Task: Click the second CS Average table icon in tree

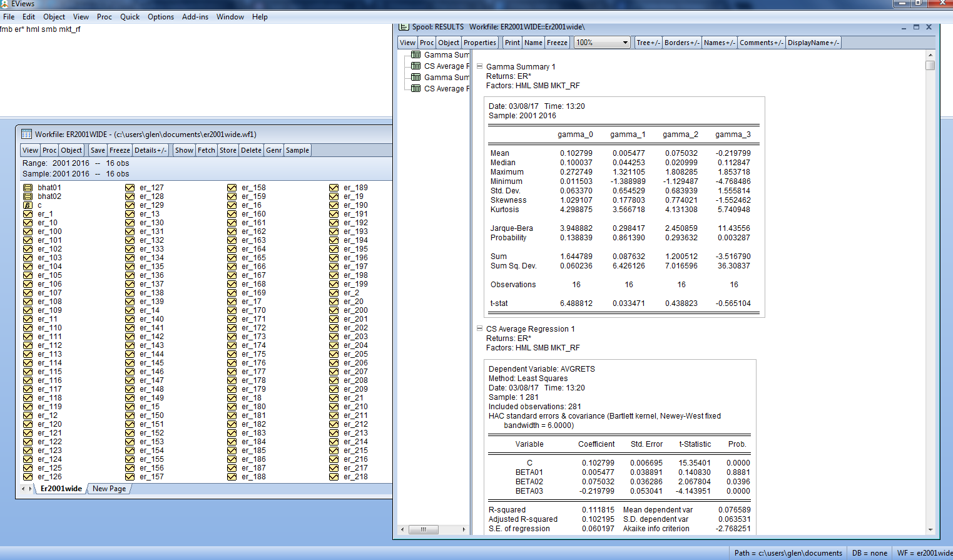Action: pyautogui.click(x=415, y=89)
